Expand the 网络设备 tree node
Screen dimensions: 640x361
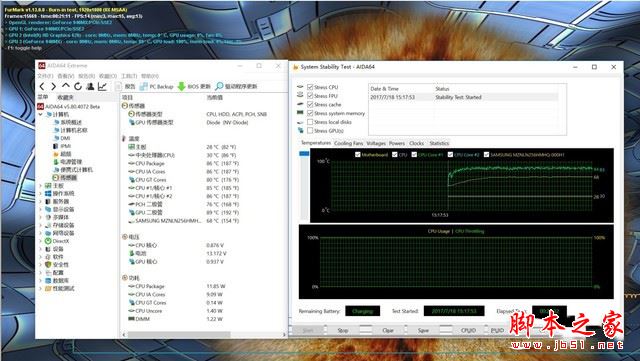point(41,233)
